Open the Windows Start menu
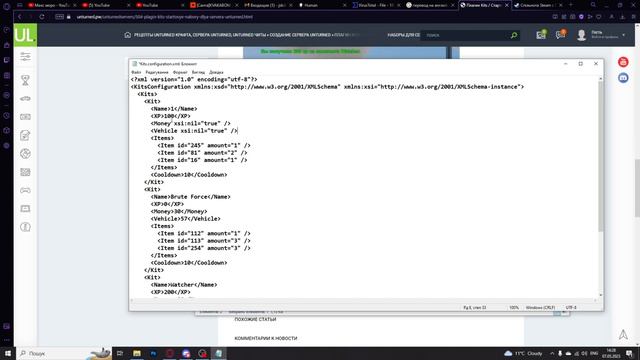The image size is (640, 360). click(7, 353)
